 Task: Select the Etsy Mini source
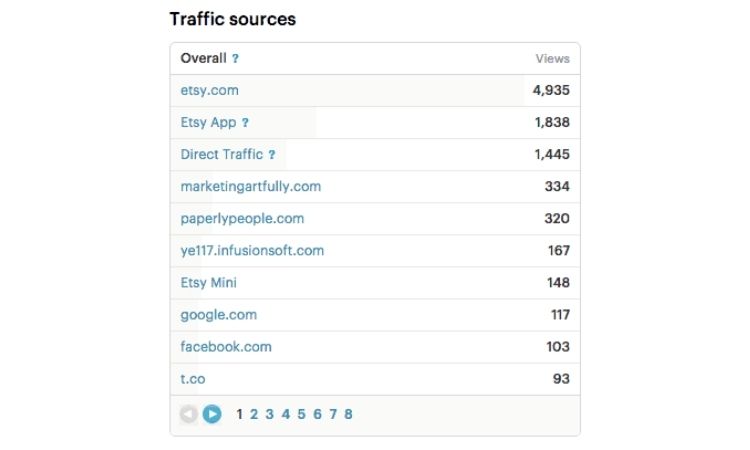click(209, 283)
